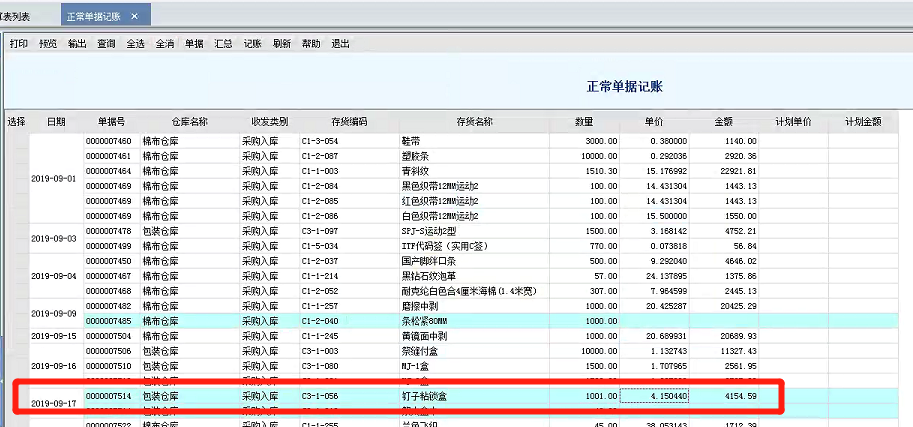913x427 pixels.
Task: Run 记账 posting from the toolbar
Action: click(253, 44)
